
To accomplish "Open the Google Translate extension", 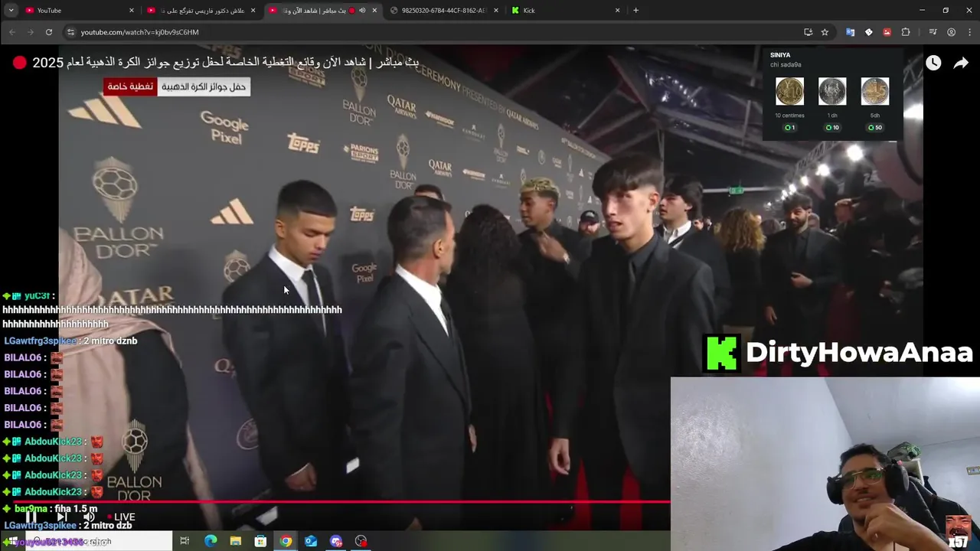I will pyautogui.click(x=850, y=32).
